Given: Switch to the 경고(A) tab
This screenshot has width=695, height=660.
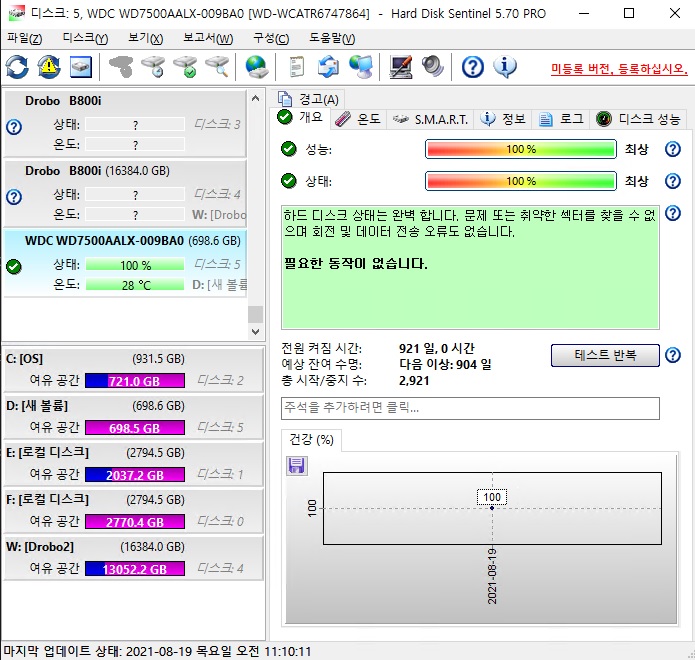Looking at the screenshot, I should coord(309,99).
